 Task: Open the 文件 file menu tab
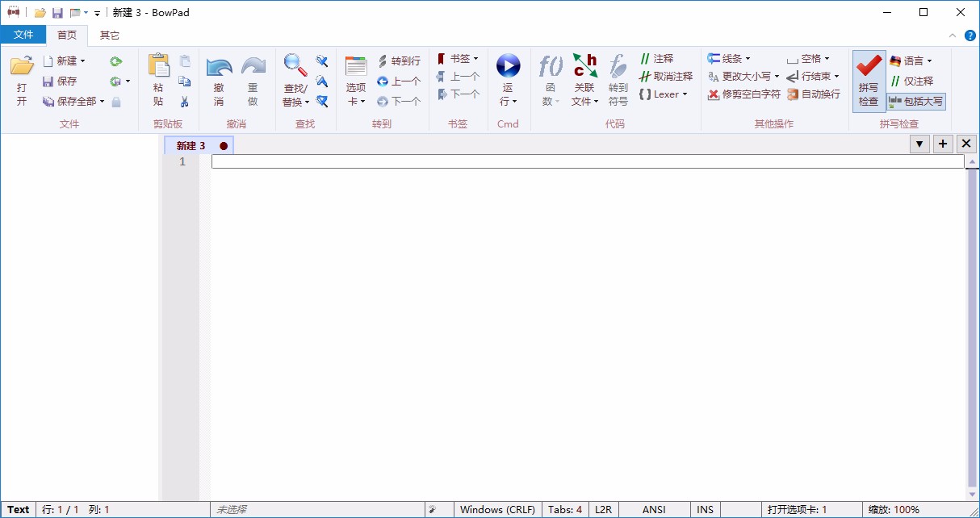[23, 35]
